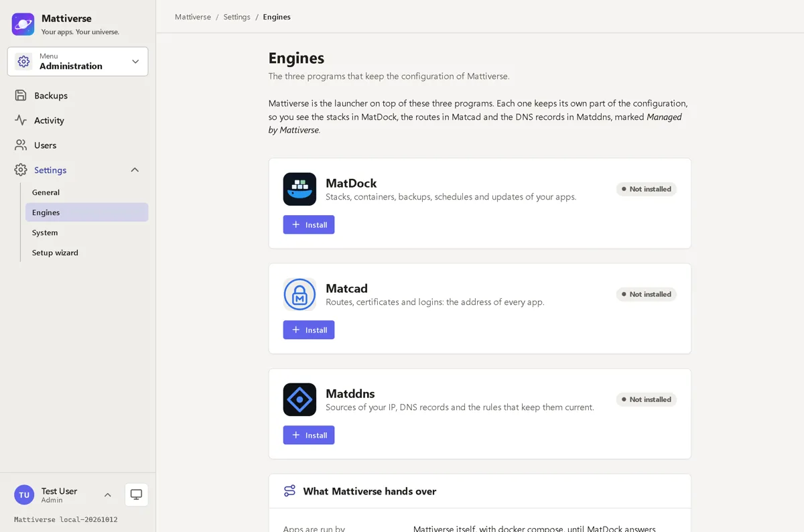Select Engines under Settings
The width and height of the screenshot is (804, 532).
pyautogui.click(x=86, y=212)
